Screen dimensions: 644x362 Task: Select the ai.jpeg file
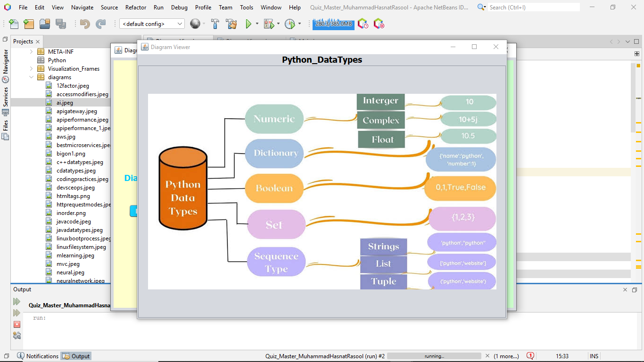coord(65,102)
